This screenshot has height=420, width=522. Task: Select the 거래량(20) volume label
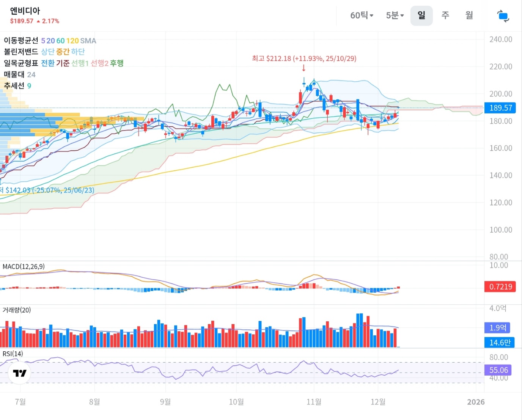[17, 310]
